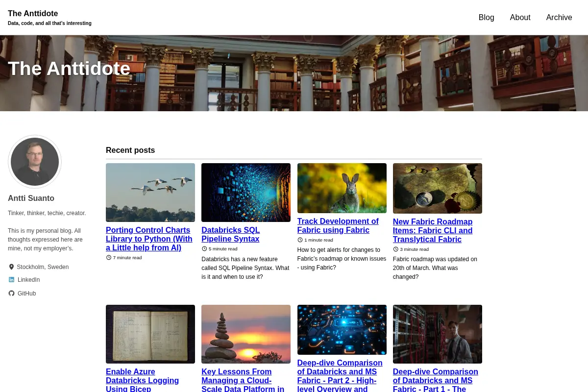Screen dimensions: 588x392
Task: Click the '5 minute read' label
Action: pyautogui.click(x=223, y=249)
